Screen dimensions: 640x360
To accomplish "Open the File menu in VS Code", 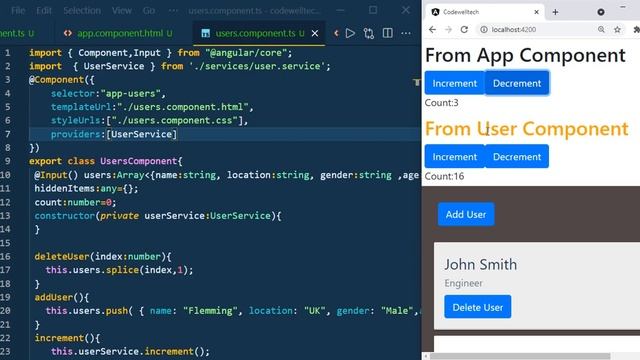I will tap(18, 11).
